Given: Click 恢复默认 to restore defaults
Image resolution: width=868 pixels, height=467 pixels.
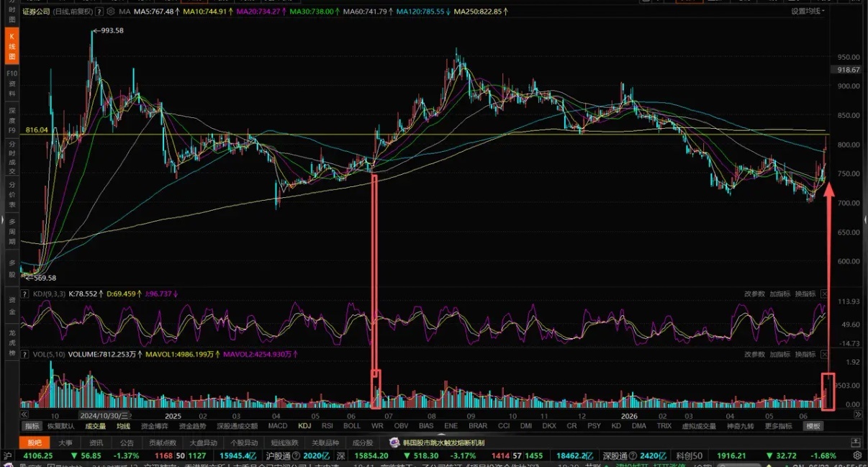Looking at the screenshot, I should 61,426.
